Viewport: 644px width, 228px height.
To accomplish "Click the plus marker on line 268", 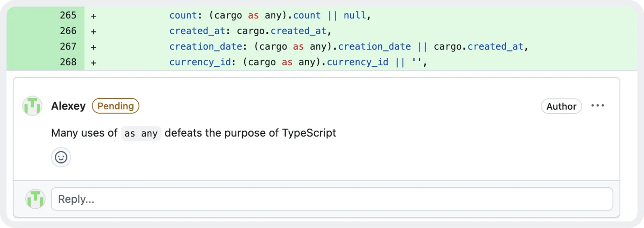I will click(93, 63).
